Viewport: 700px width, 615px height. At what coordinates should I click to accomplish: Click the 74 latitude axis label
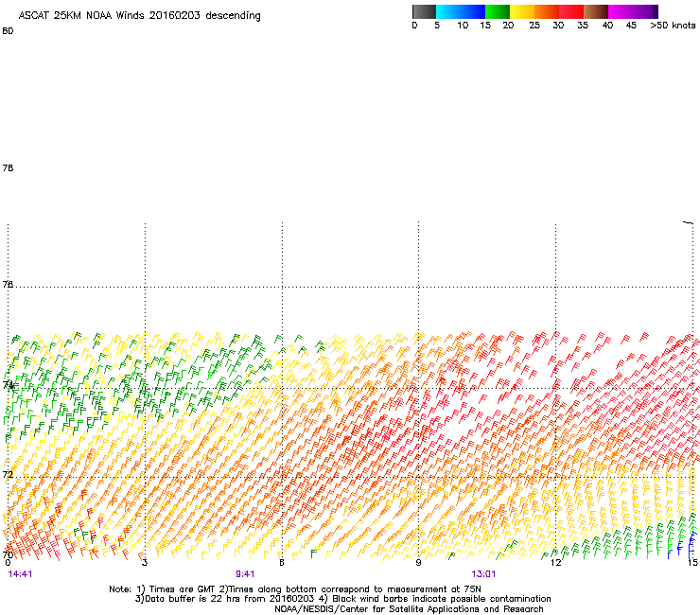tap(8, 384)
